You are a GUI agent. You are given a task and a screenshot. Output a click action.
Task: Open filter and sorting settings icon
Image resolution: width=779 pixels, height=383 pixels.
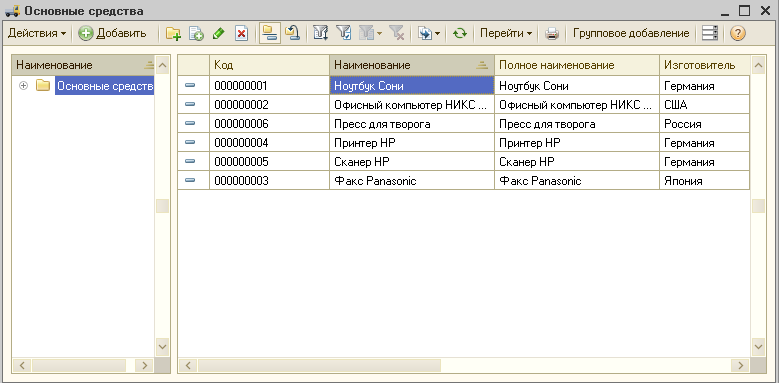[x=320, y=34]
